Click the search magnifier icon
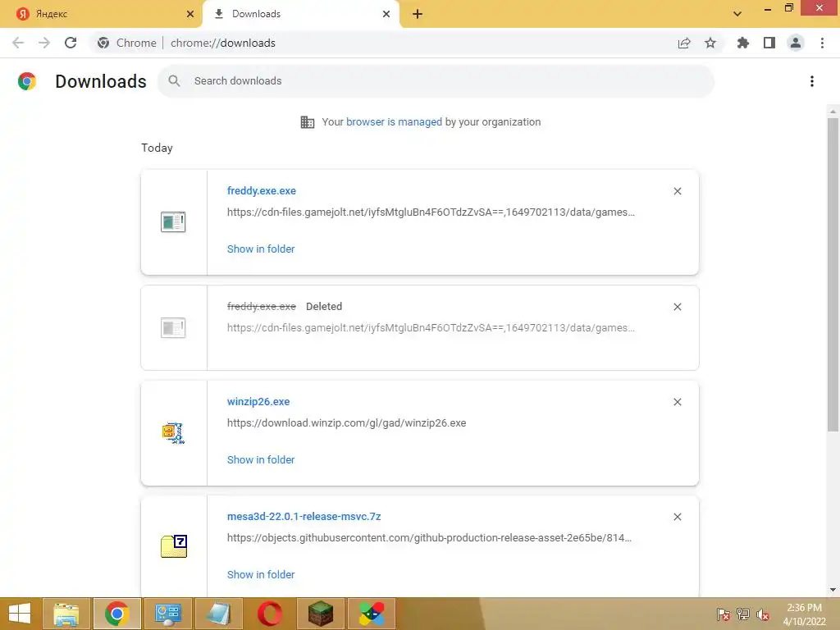 pos(174,81)
